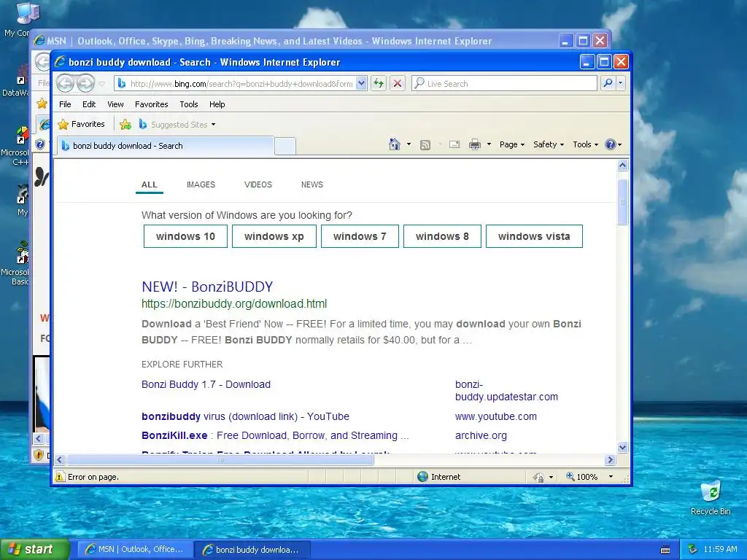Click the Help question mark icon
Image resolution: width=747 pixels, height=560 pixels.
[x=611, y=144]
